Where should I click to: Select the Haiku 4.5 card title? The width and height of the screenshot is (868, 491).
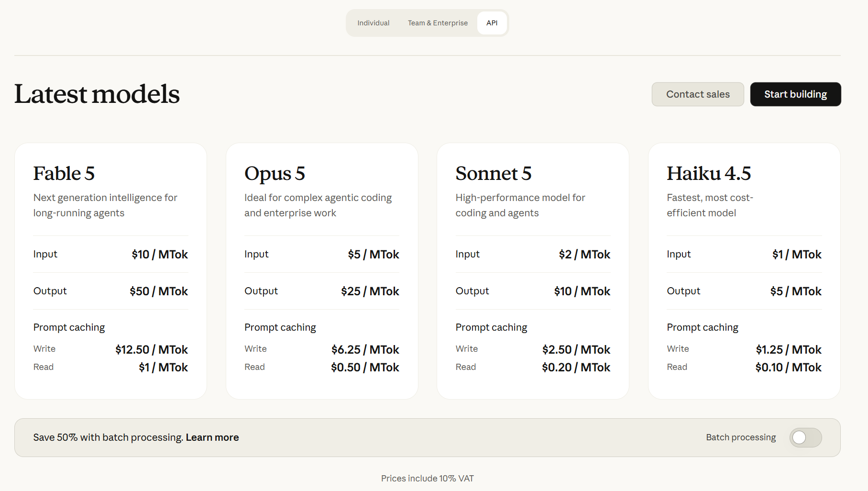coord(709,173)
